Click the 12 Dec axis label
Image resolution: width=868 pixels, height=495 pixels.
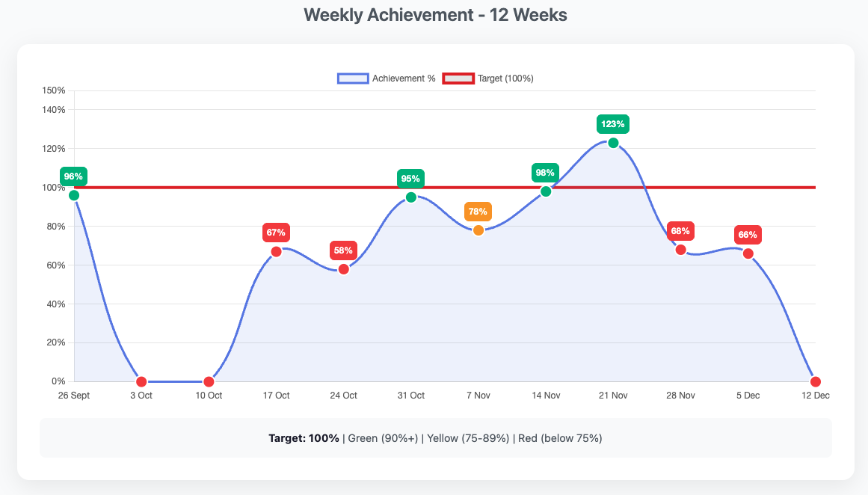coord(815,395)
